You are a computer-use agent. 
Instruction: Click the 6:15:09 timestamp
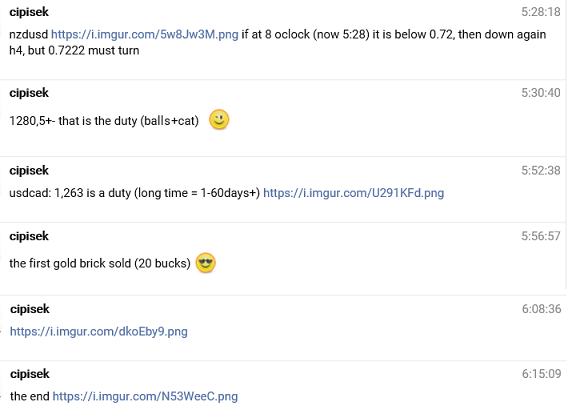point(542,374)
